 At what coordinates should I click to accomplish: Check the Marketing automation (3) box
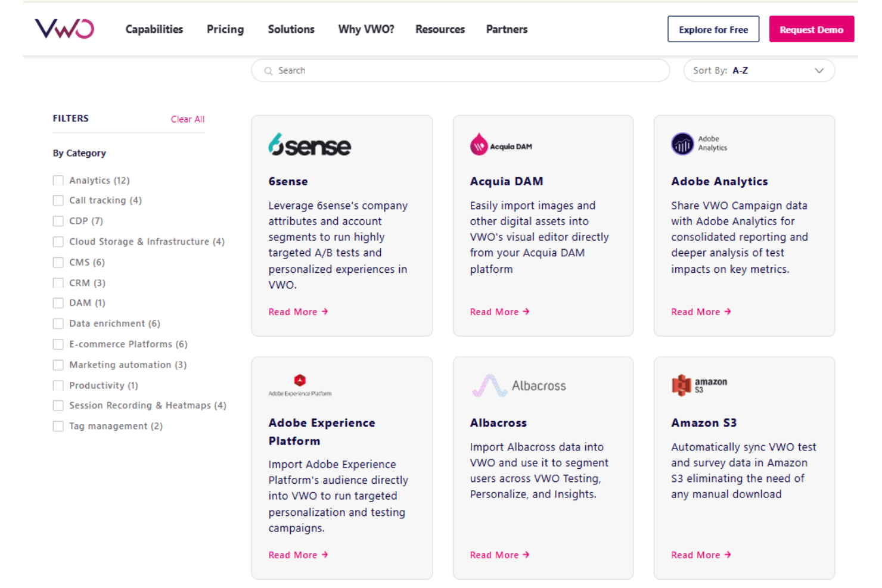click(58, 365)
